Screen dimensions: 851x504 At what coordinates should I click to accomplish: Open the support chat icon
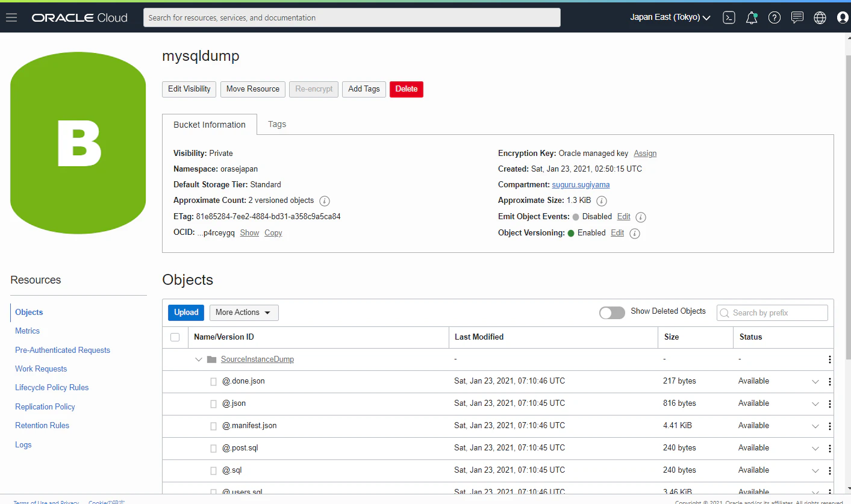(797, 17)
